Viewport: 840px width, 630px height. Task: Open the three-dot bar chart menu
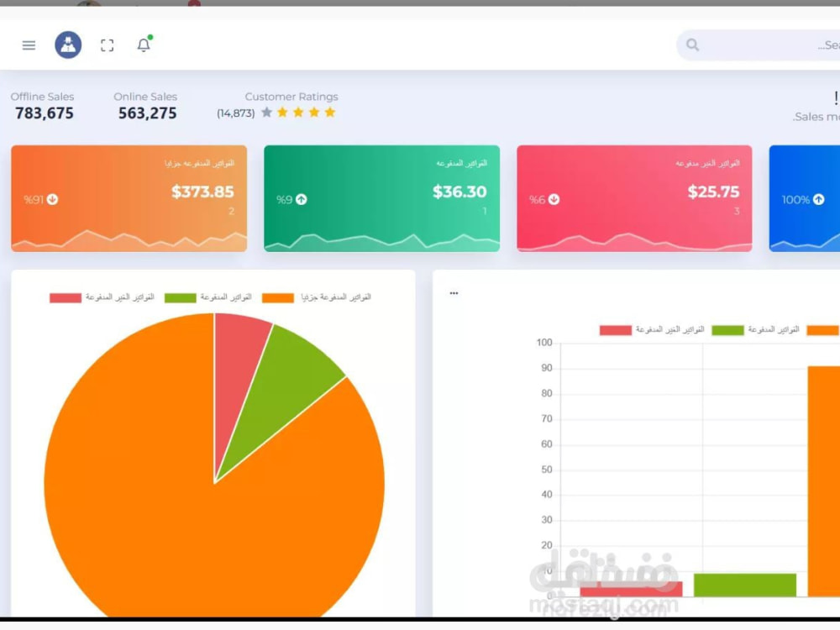pos(454,293)
